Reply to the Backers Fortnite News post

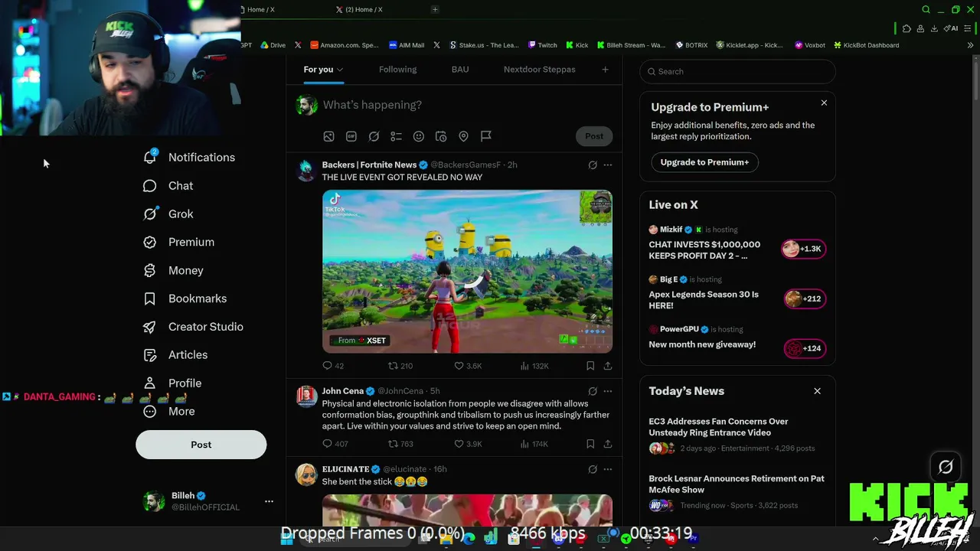(333, 366)
